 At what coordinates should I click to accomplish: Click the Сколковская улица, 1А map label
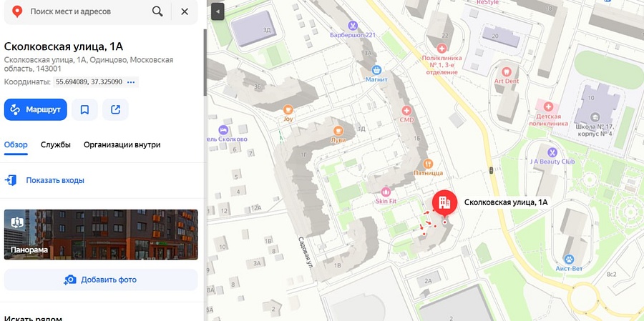click(506, 202)
